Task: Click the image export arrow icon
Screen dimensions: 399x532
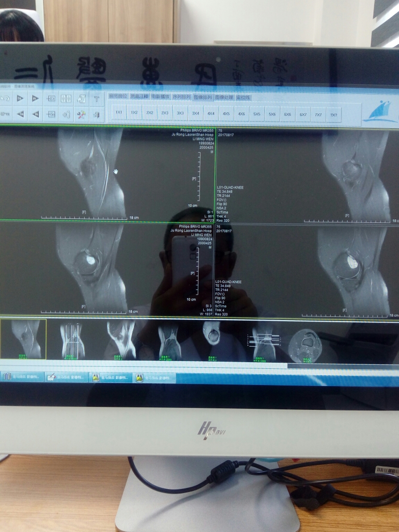Action: click(x=81, y=99)
